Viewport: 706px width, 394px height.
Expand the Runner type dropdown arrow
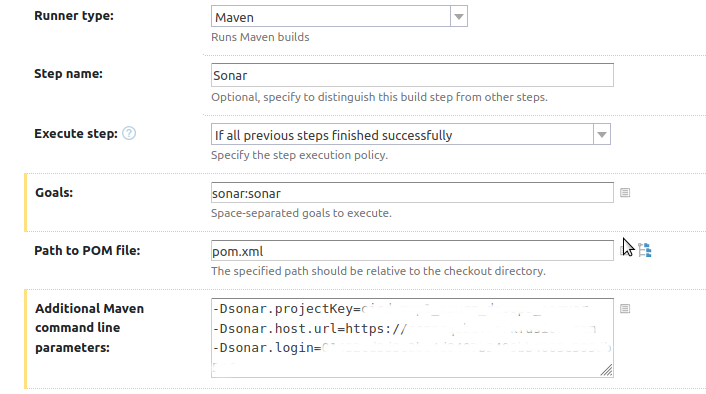tap(459, 17)
